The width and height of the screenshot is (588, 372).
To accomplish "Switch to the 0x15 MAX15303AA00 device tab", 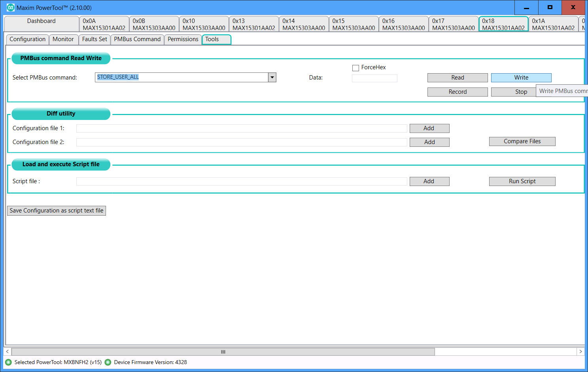I will pyautogui.click(x=354, y=24).
